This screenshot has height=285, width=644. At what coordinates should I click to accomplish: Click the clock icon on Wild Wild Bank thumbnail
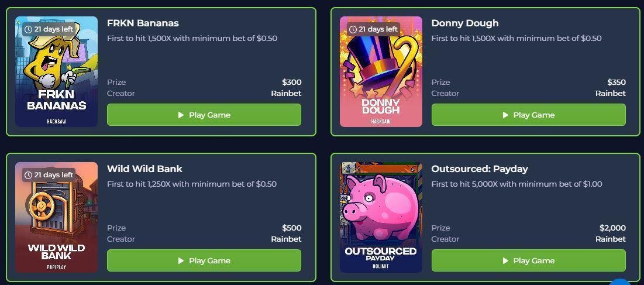click(x=28, y=175)
